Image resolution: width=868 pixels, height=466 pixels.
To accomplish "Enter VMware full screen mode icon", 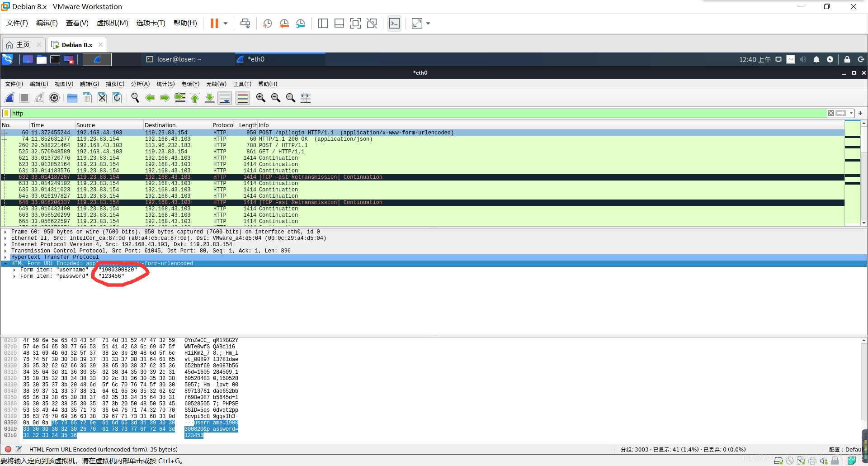I will coord(355,23).
